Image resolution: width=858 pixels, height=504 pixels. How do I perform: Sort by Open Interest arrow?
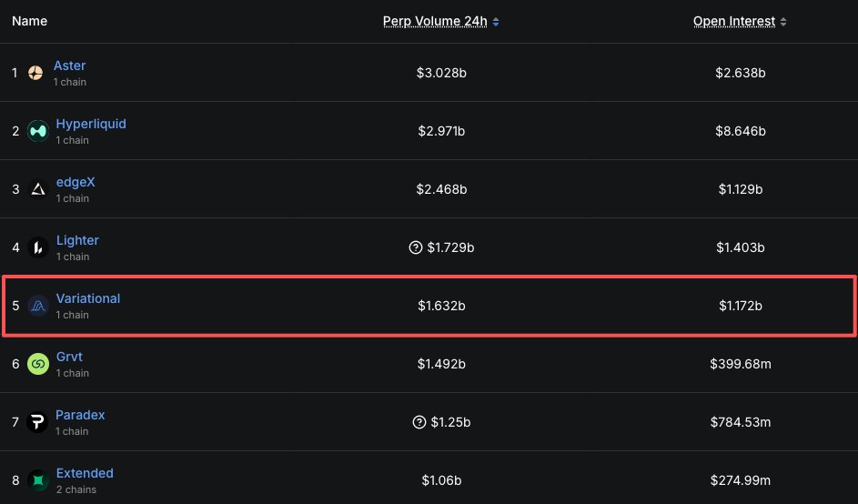pos(783,22)
